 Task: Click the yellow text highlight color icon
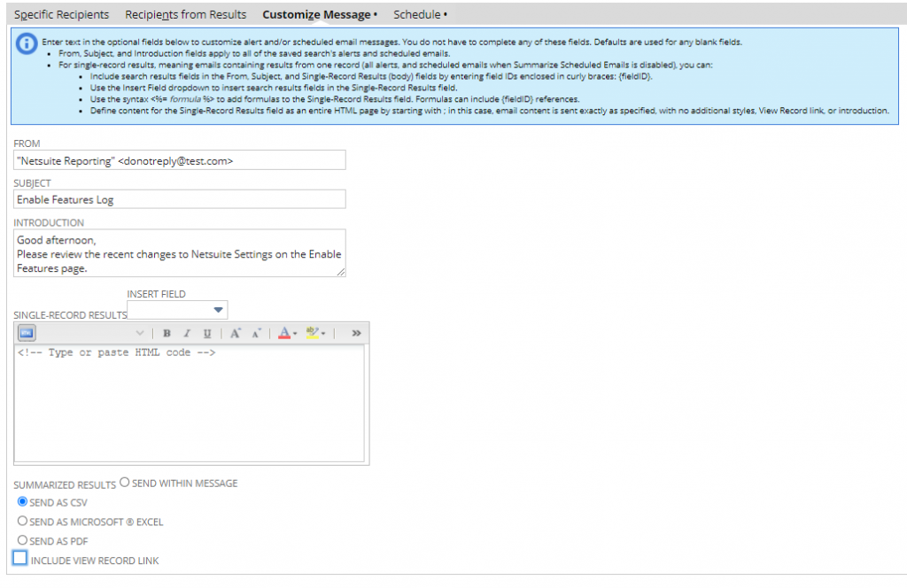313,333
